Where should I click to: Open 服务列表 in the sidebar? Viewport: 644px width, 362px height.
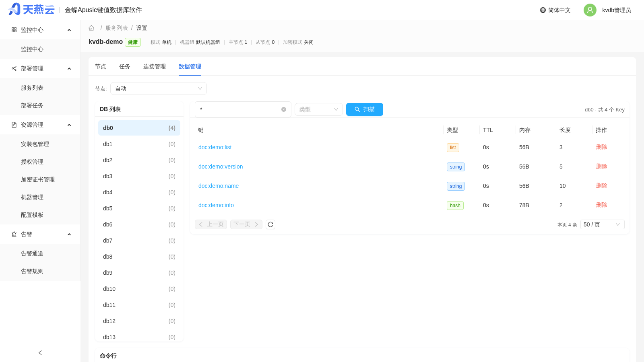coord(32,88)
